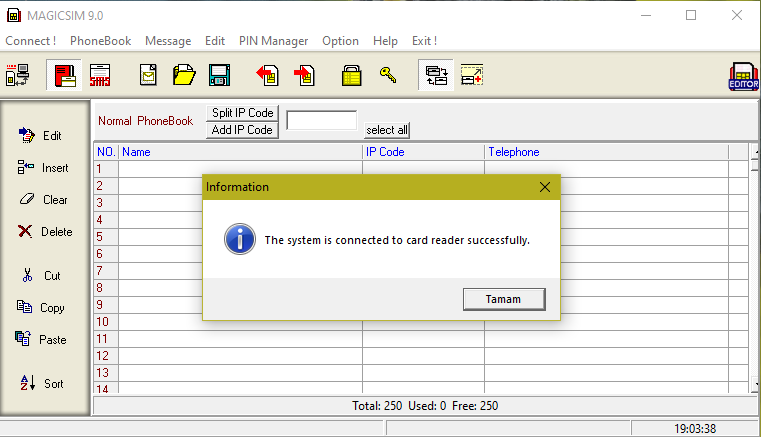Open the Connect! menu
Viewport: 761px width, 437px height.
[x=31, y=41]
